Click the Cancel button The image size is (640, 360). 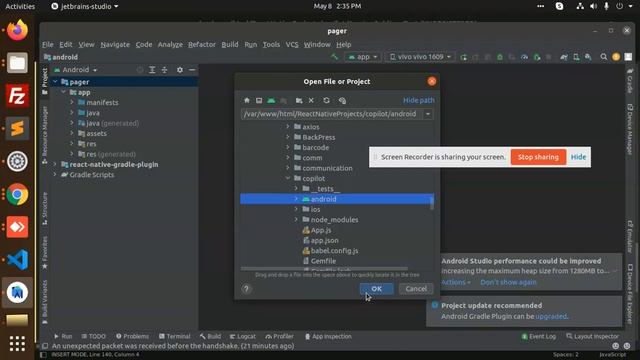coord(416,289)
